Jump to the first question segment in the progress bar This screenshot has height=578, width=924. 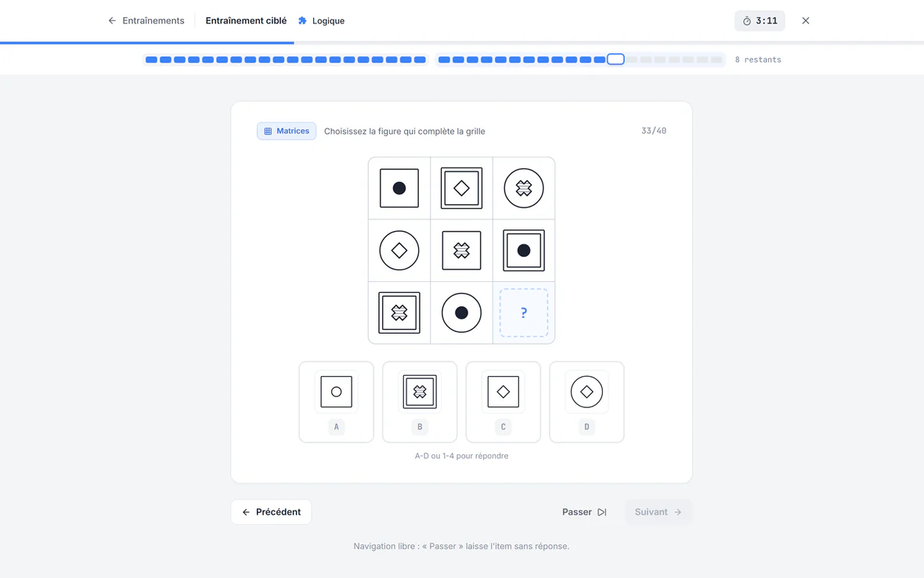click(x=151, y=60)
